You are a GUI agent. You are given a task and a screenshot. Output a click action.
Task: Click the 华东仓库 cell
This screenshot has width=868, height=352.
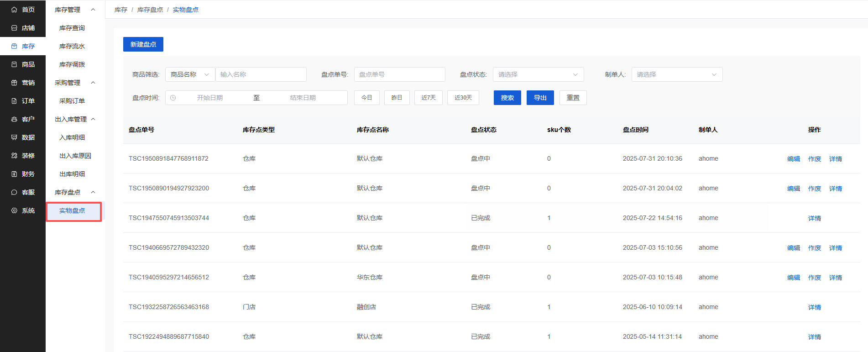(370, 277)
